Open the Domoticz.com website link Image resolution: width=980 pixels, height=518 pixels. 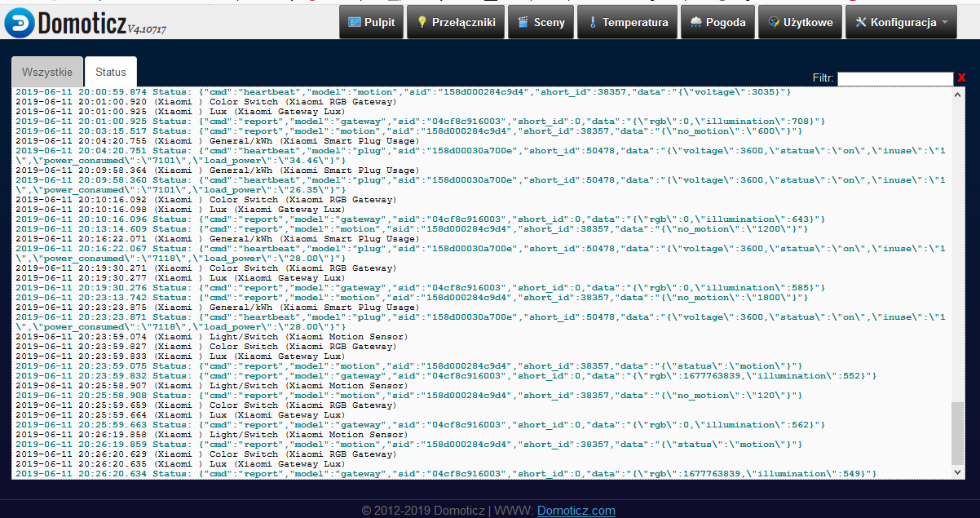click(576, 511)
